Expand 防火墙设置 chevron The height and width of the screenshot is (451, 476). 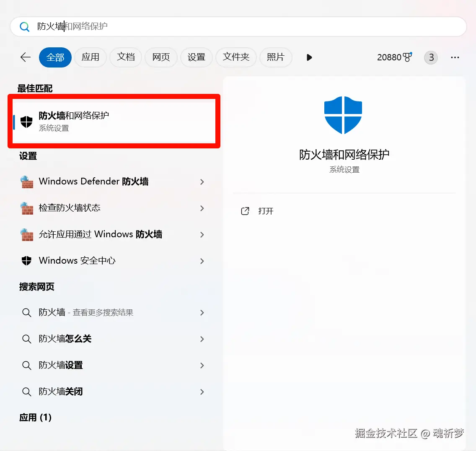tap(202, 365)
